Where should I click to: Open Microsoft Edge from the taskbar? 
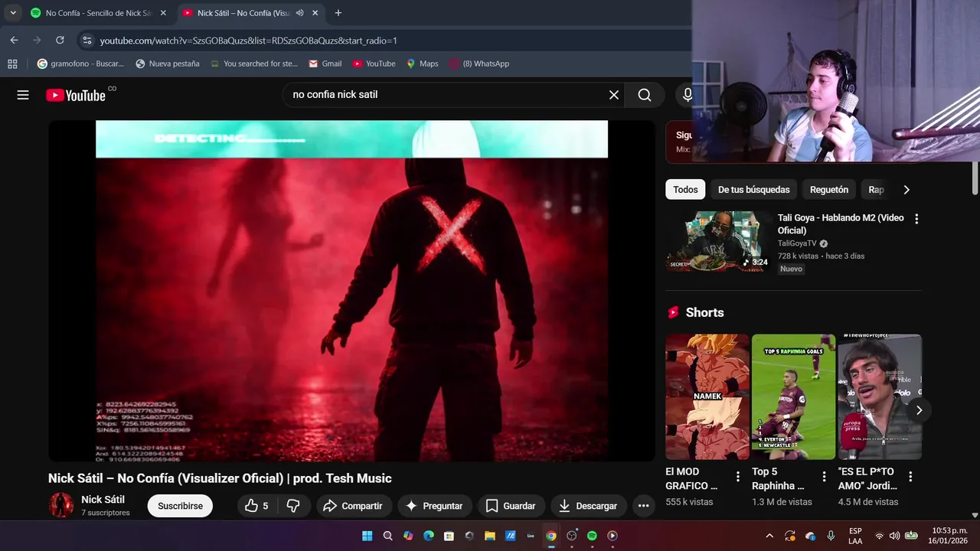[x=429, y=536]
